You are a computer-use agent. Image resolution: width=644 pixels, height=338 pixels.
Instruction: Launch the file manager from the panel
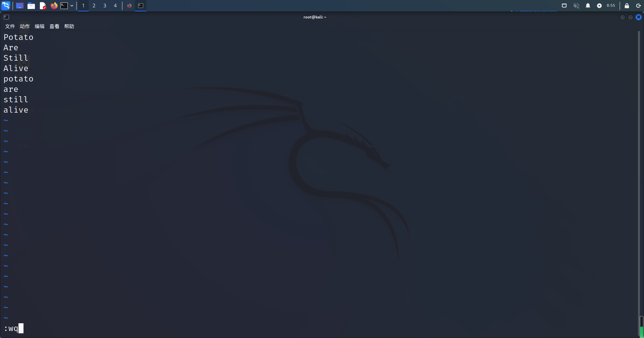[x=31, y=6]
